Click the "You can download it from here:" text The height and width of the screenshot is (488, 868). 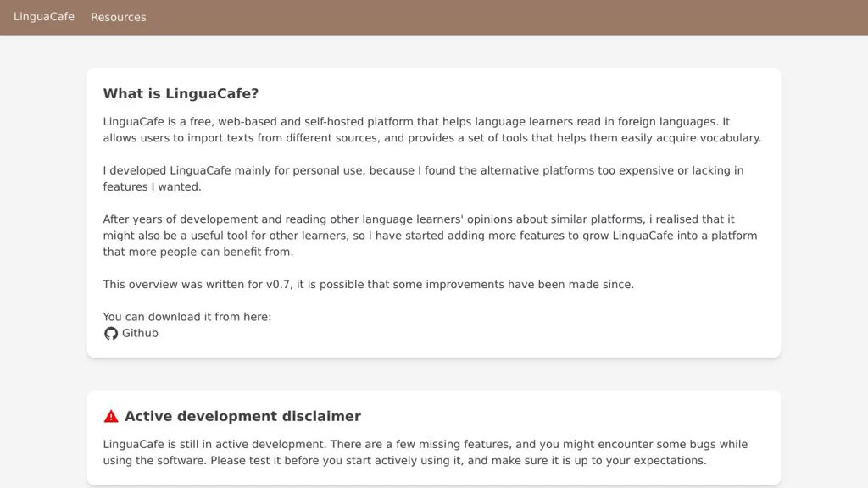[x=187, y=317]
